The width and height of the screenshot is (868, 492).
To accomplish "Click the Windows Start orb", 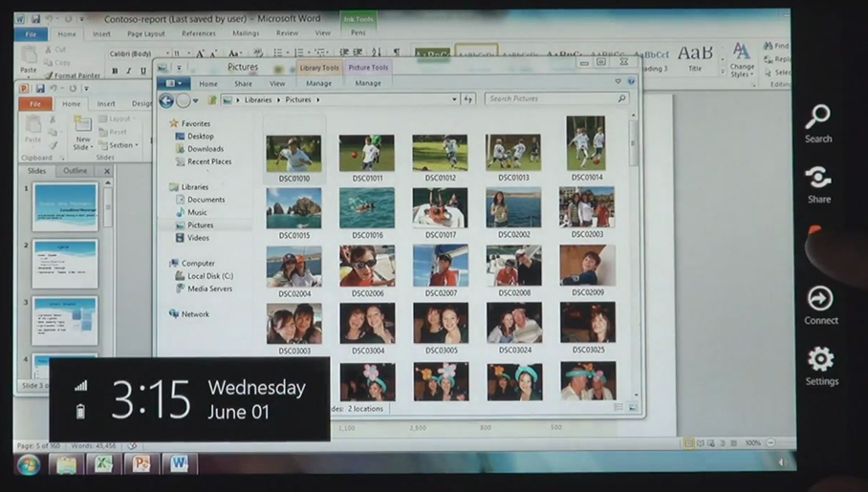I will [29, 465].
